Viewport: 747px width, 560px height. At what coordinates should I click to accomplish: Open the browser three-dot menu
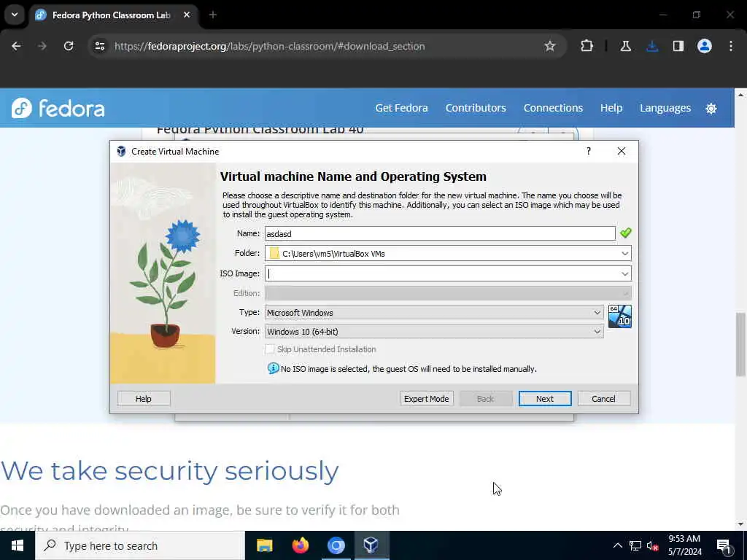[x=731, y=46]
